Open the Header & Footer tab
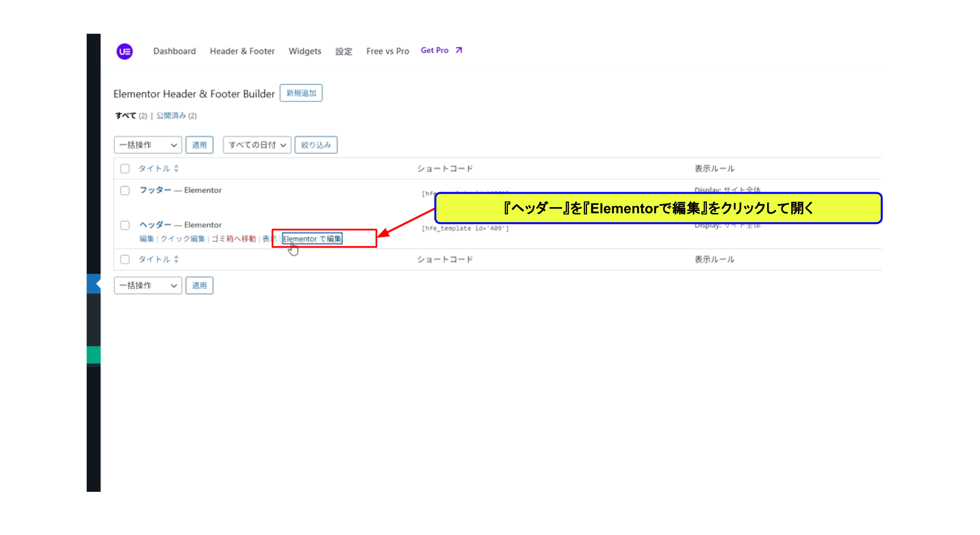Image resolution: width=980 pixels, height=535 pixels. pyautogui.click(x=242, y=51)
